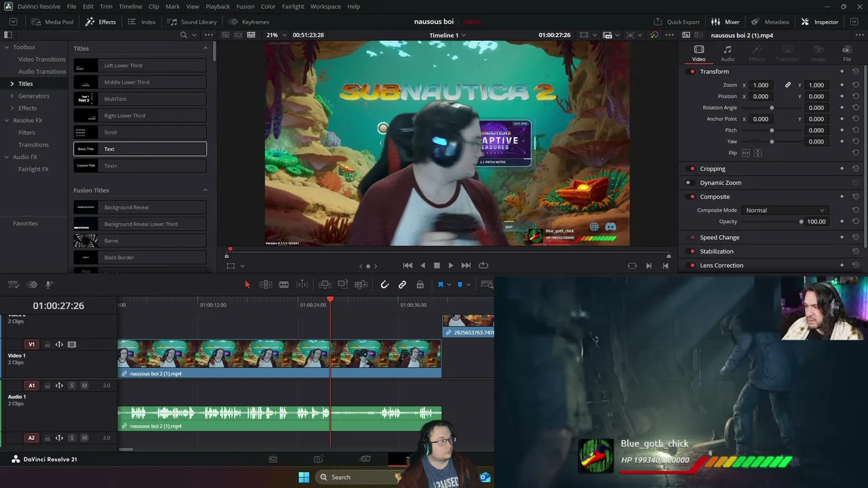
Task: Open the Index panel
Action: coord(142,22)
